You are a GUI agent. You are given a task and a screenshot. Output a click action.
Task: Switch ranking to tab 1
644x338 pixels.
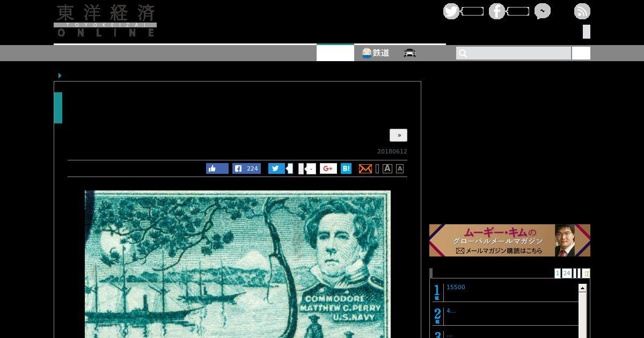(558, 273)
